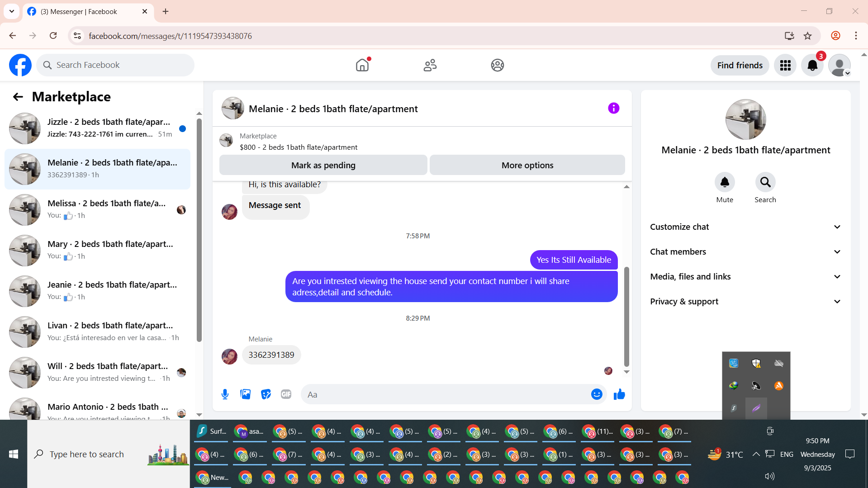The width and height of the screenshot is (868, 488).
Task: Click the message 3362391389
Action: [x=271, y=355]
